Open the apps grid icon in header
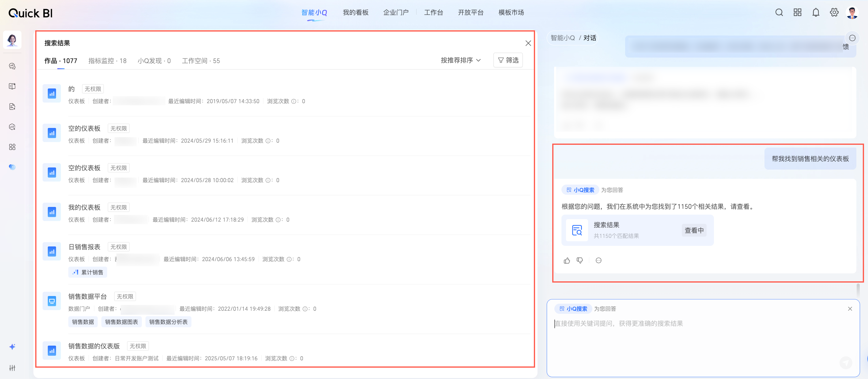This screenshot has width=868, height=379. coord(797,13)
